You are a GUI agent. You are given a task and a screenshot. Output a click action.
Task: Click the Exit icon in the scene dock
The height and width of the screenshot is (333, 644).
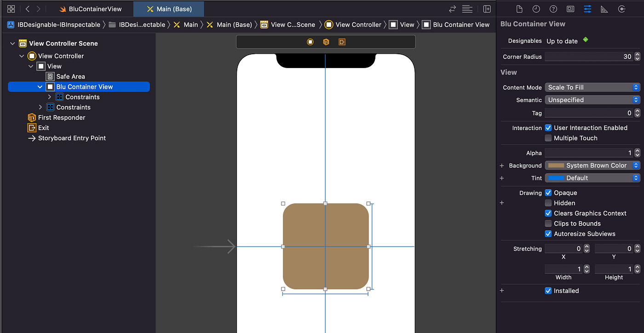(x=31, y=127)
